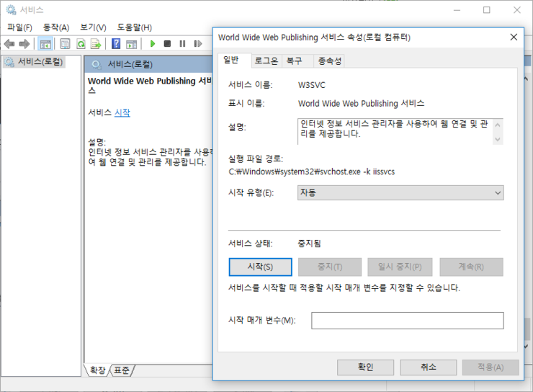This screenshot has width=533, height=392.
Task: Click the forward arrow toolbar icon
Action: click(24, 44)
